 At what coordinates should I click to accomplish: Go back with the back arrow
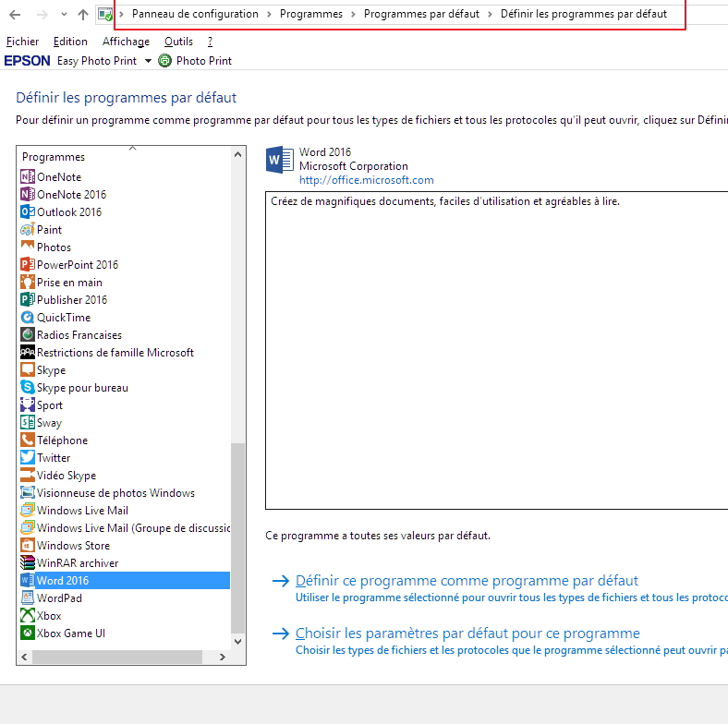tap(15, 15)
